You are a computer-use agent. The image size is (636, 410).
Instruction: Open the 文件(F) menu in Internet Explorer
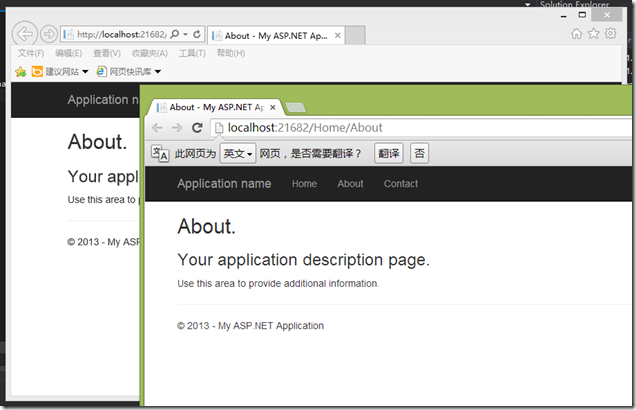[30, 53]
